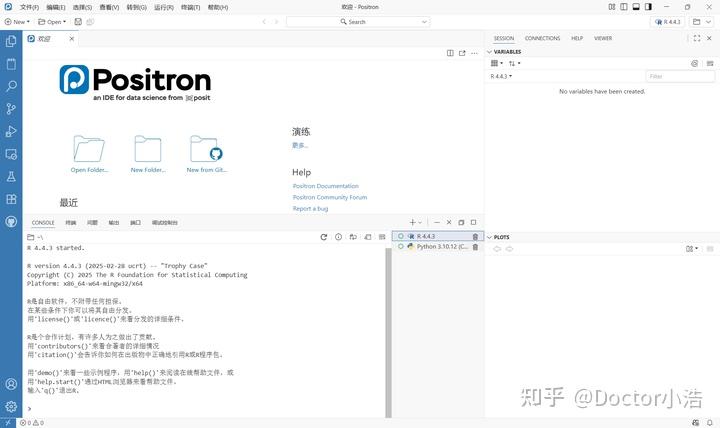Open the 文件(F) menu

pos(29,7)
